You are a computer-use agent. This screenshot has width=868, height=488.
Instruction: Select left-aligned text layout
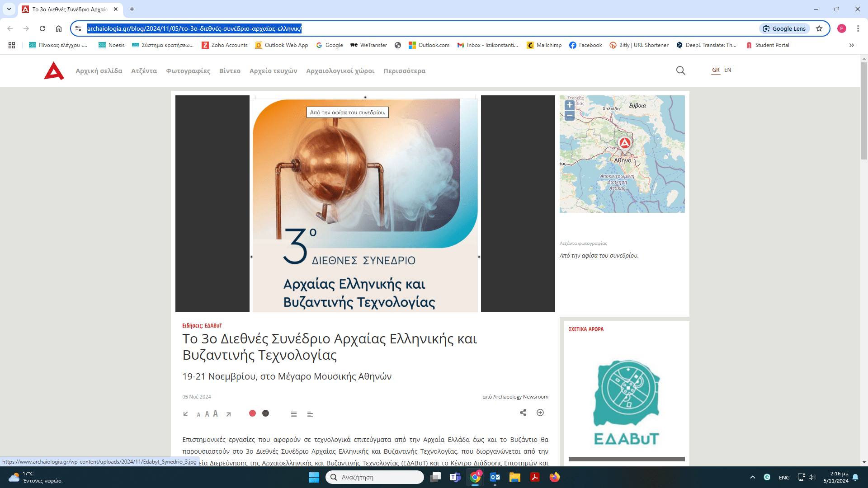(310, 414)
